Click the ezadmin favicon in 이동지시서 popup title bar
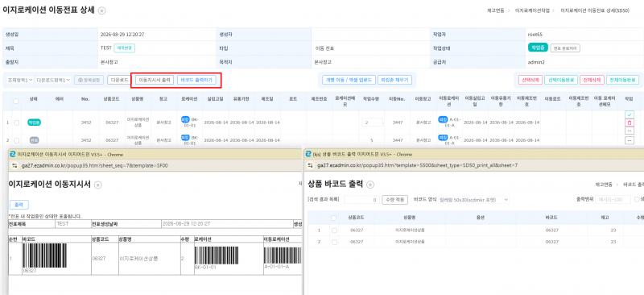The image size is (644, 295). coord(13,154)
